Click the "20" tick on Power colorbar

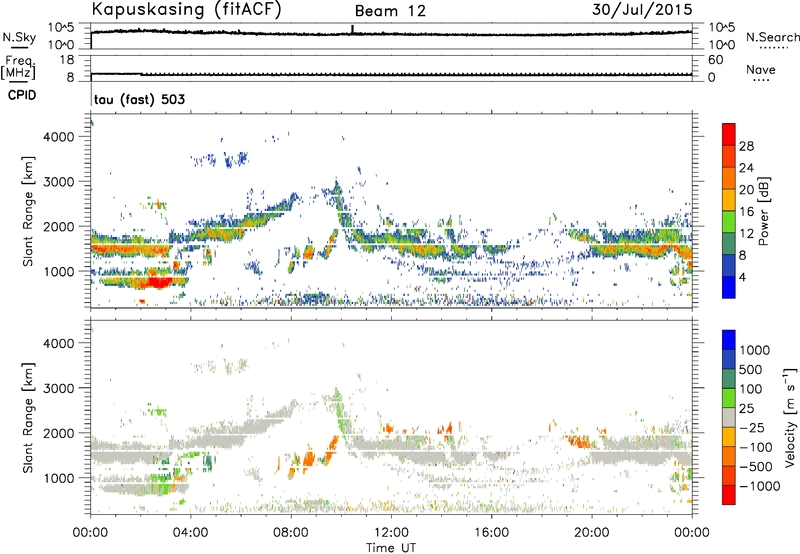pos(746,190)
